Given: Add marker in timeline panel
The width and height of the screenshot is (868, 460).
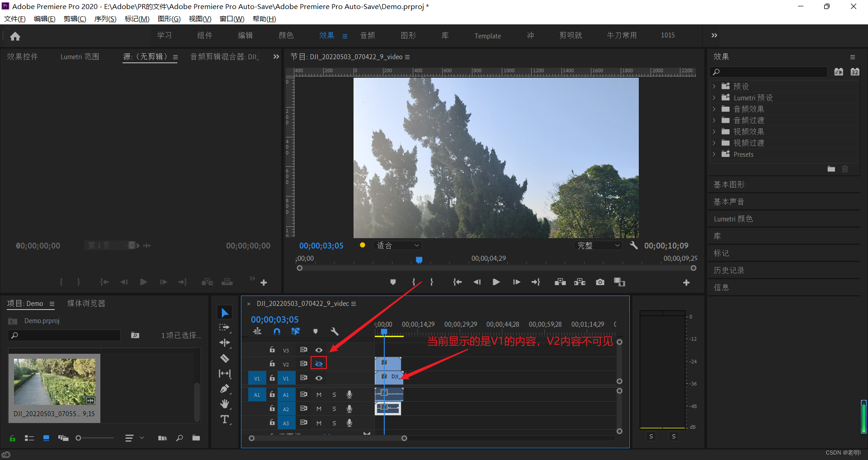Looking at the screenshot, I should 315,332.
